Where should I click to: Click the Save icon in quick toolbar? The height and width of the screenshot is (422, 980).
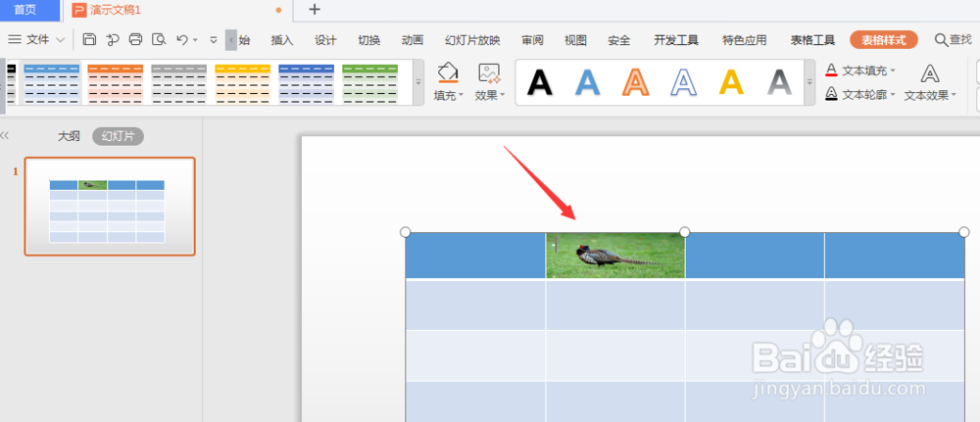[89, 40]
